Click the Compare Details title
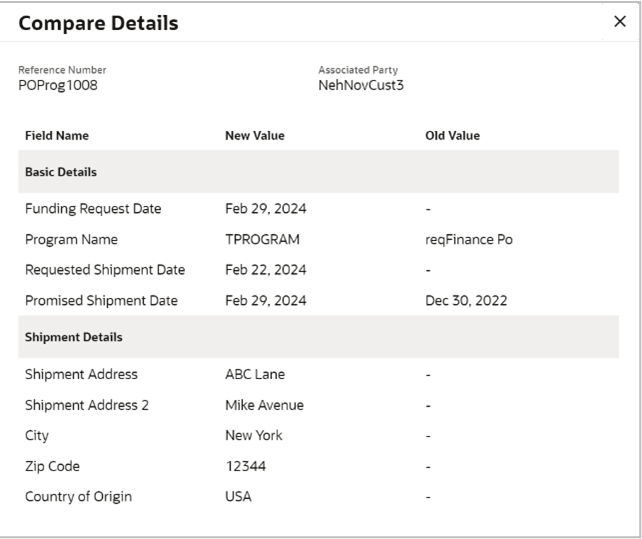The width and height of the screenshot is (642, 539). coord(98,23)
